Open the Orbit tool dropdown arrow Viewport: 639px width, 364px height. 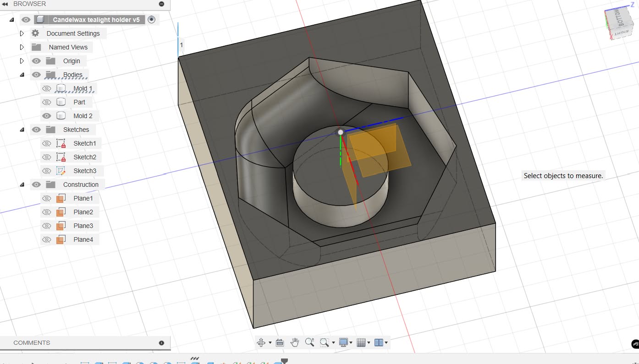(270, 343)
